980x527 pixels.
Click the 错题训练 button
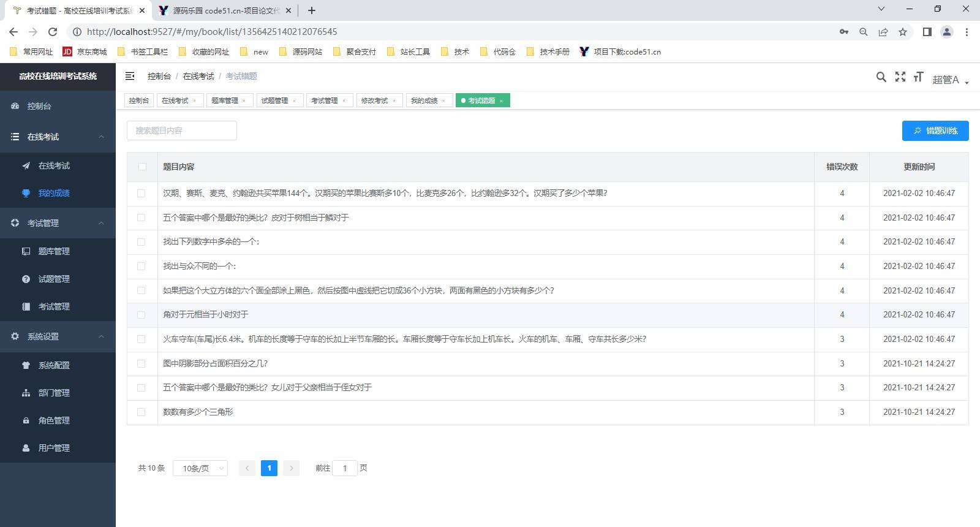coord(935,131)
